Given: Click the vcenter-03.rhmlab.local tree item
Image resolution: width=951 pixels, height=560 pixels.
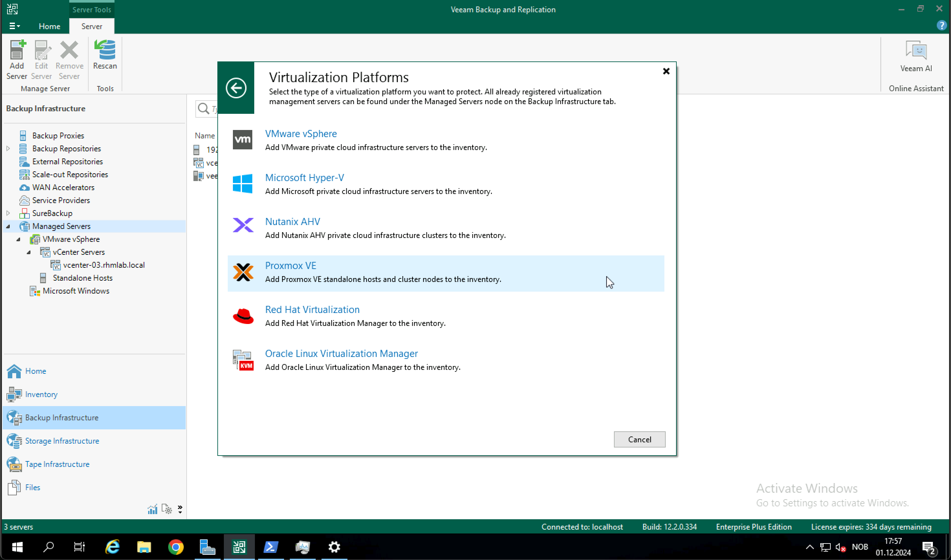Looking at the screenshot, I should pyautogui.click(x=104, y=265).
